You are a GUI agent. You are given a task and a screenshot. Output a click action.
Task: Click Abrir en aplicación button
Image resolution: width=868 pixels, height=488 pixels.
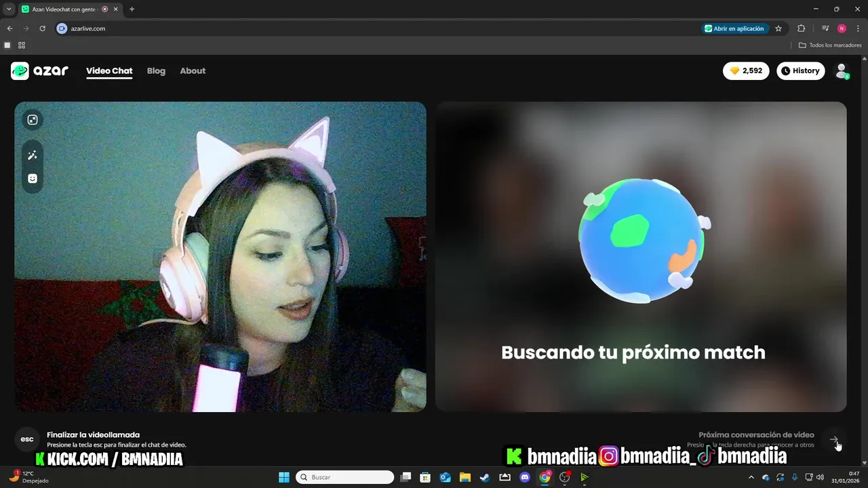point(734,28)
